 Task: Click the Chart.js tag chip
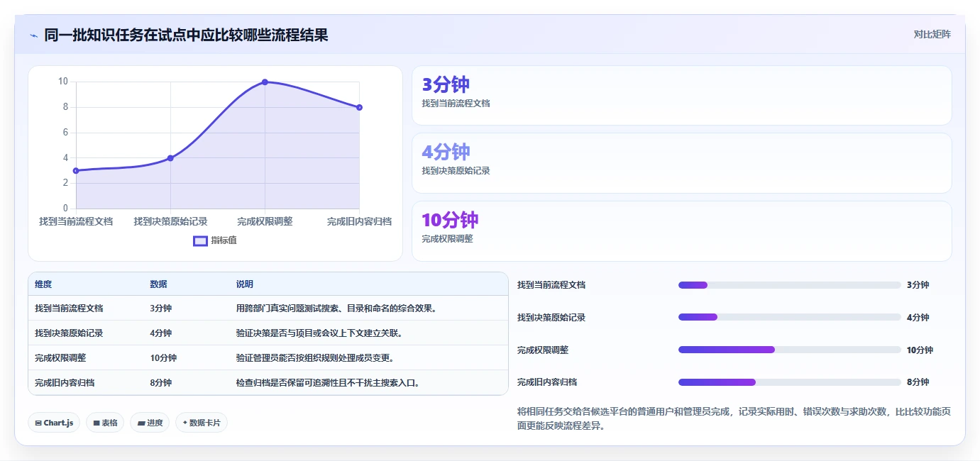point(54,423)
